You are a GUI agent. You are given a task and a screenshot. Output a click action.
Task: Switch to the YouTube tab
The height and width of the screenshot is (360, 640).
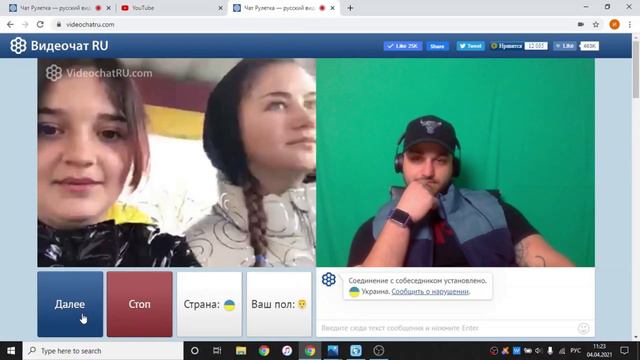(x=171, y=8)
